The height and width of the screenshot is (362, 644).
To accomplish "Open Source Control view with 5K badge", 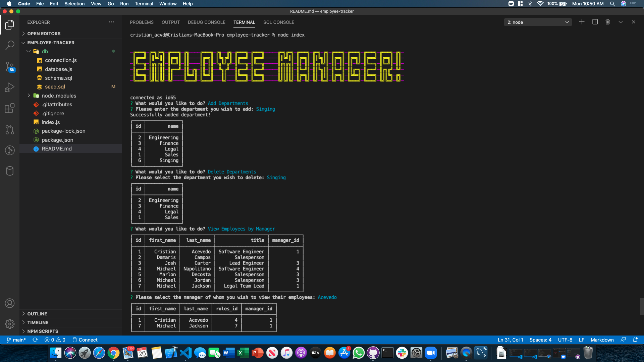I will pyautogui.click(x=10, y=67).
